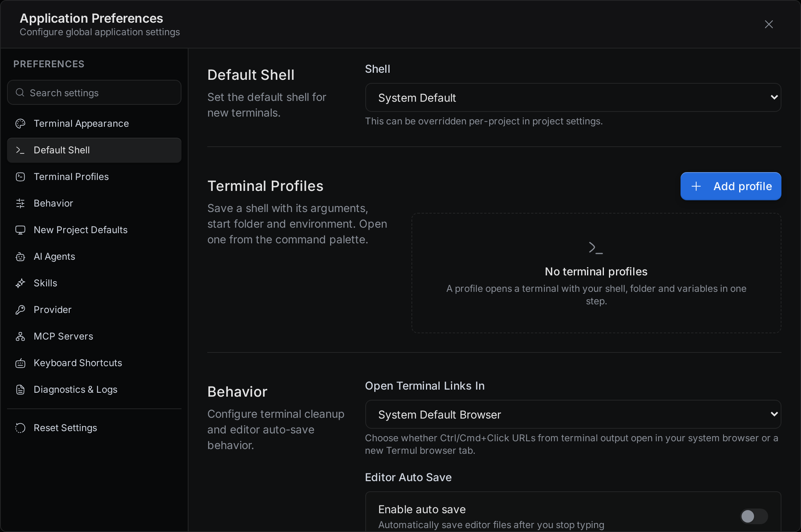Click the No terminal profiles empty-state text
The image size is (801, 532).
(596, 271)
